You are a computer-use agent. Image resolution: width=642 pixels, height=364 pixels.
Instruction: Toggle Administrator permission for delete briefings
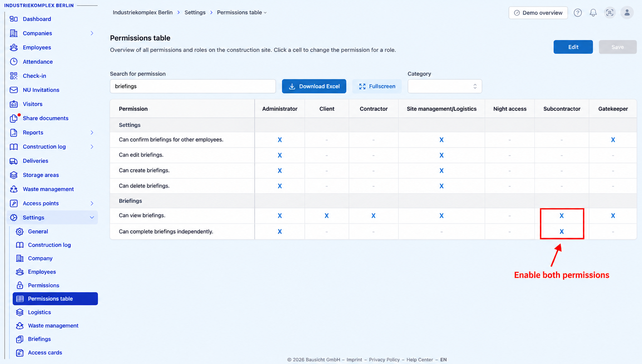(x=280, y=186)
